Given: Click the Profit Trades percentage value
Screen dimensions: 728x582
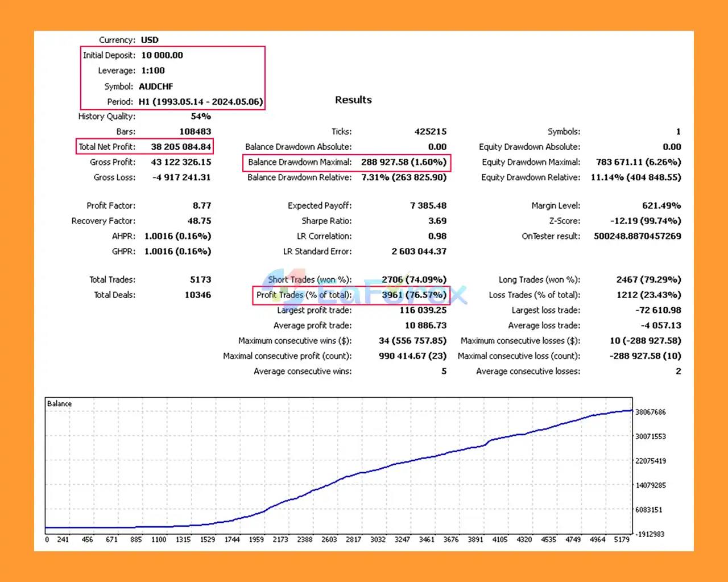Looking at the screenshot, I should tap(414, 295).
